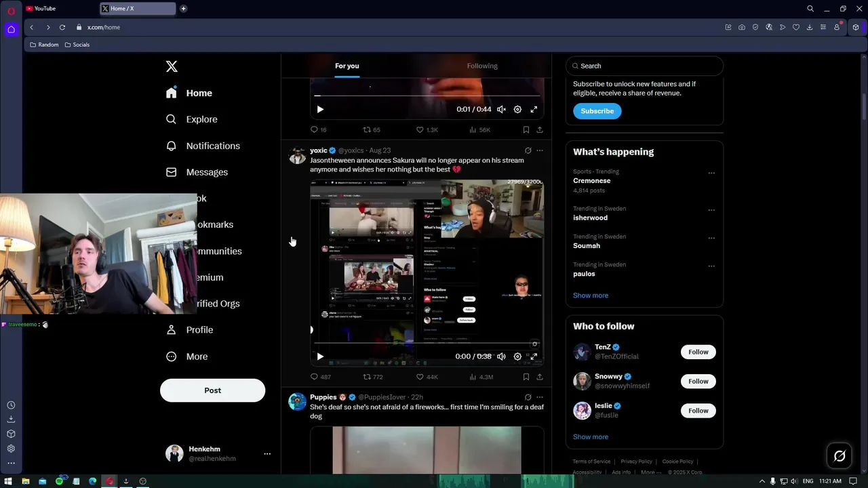Reply to yoxic's post with 487 replies
Viewport: 868px width, 488px height.
[x=320, y=377]
